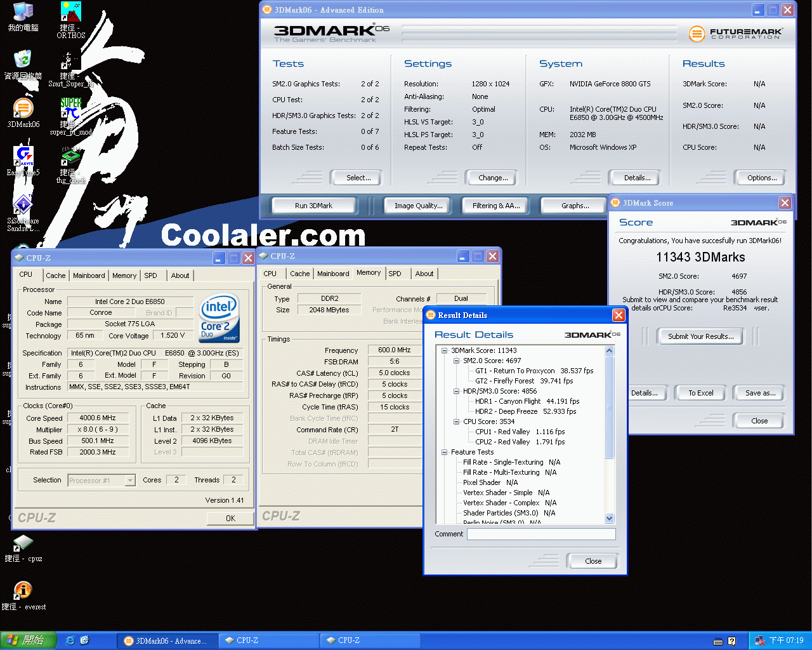Image resolution: width=812 pixels, height=650 pixels.
Task: Click the keyboard icon in system tray
Action: (x=718, y=641)
